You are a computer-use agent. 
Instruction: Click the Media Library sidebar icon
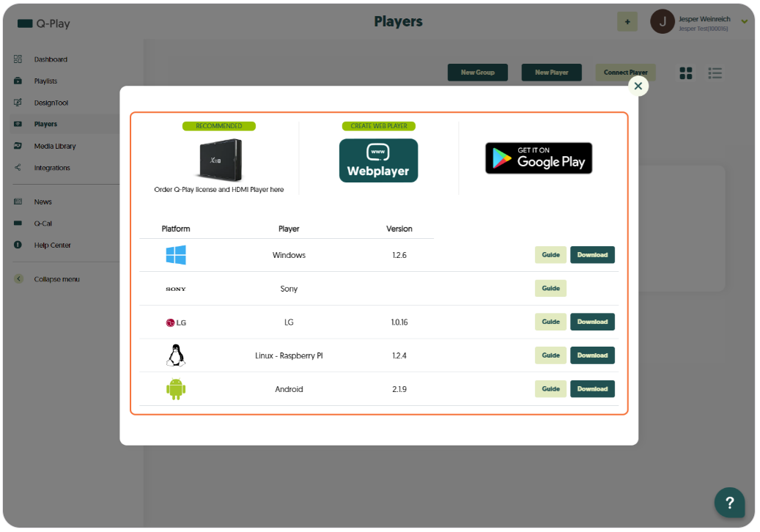(x=18, y=146)
